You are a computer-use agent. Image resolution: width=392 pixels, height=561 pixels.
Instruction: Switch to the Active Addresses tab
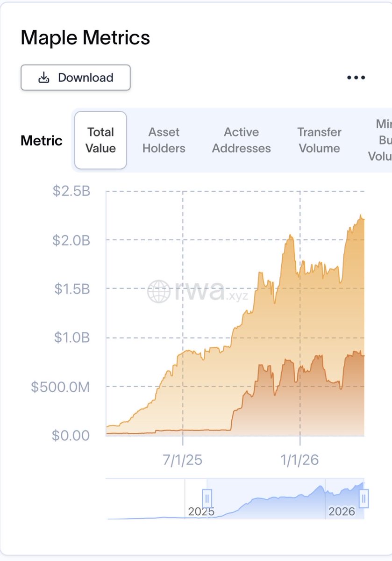click(242, 140)
